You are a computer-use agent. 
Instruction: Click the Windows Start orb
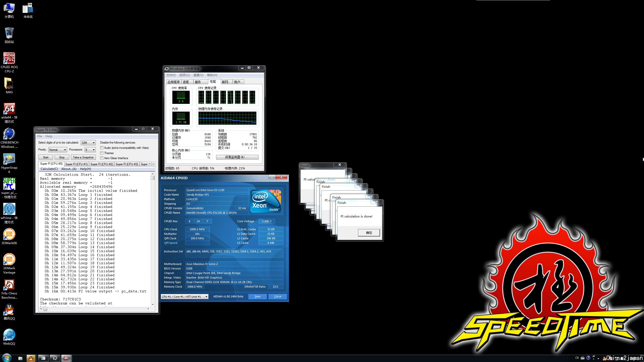[7, 358]
